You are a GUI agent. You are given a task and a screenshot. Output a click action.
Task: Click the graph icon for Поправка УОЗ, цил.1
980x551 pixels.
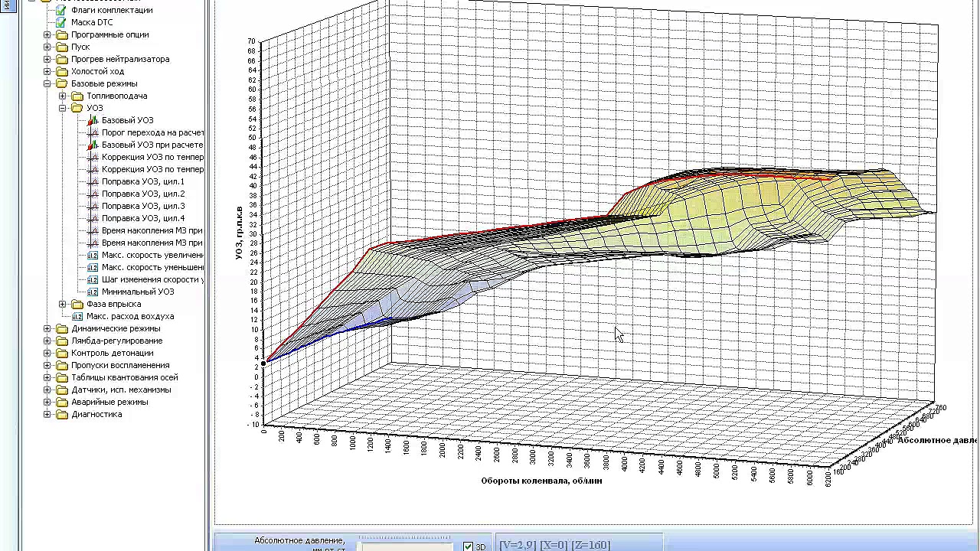click(x=93, y=181)
